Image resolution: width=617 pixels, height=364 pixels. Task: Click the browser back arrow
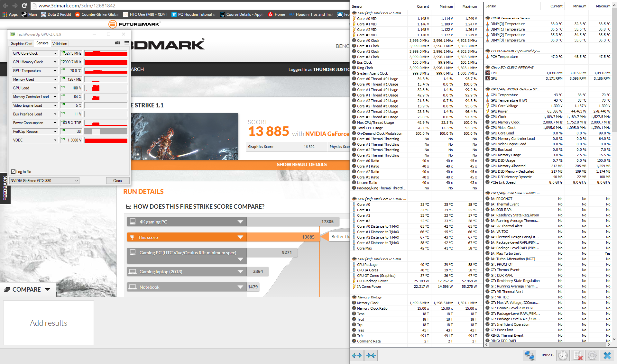tap(5, 5)
